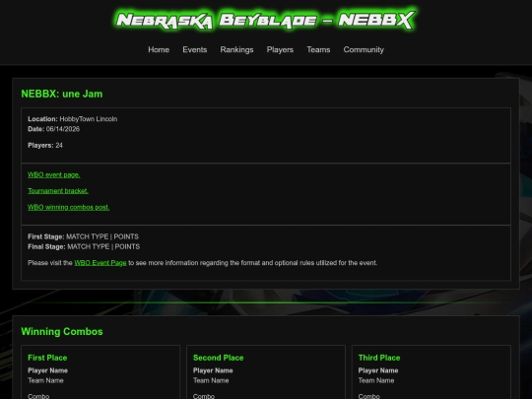The width and height of the screenshot is (532, 399).
Task: Click the HobbyTown Lincoln location text
Action: (89, 119)
